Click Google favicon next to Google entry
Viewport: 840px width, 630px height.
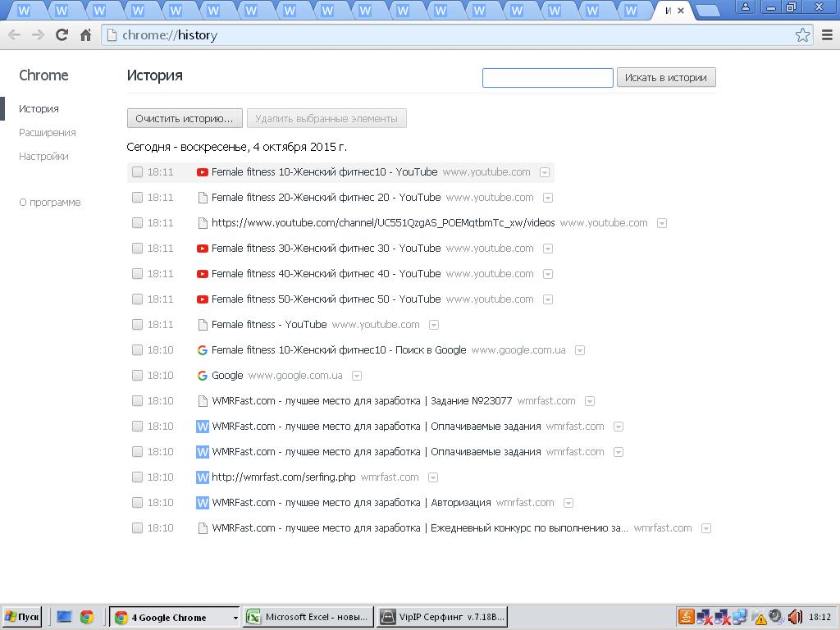click(x=202, y=376)
